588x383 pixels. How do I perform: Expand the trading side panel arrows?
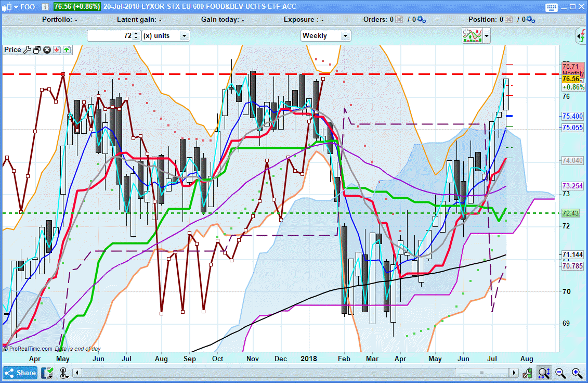[x=581, y=36]
